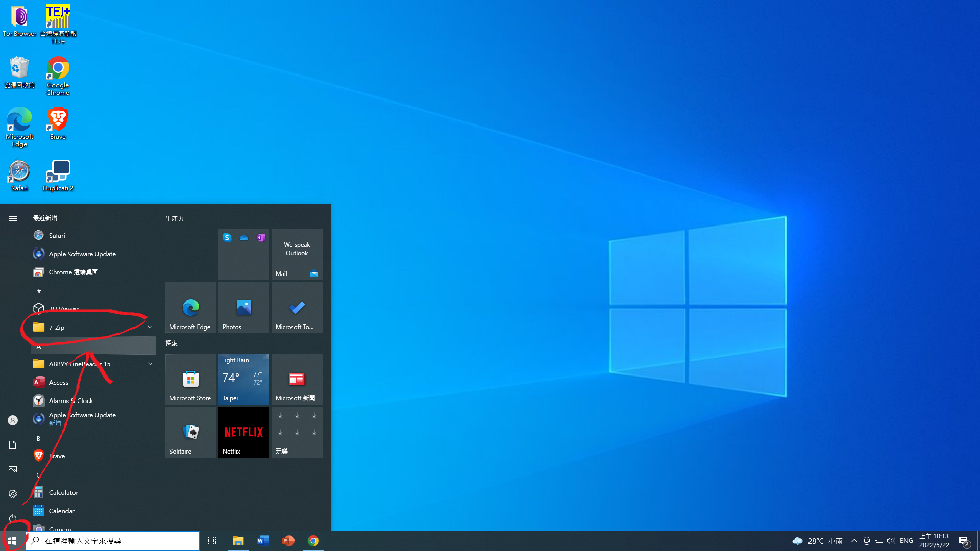Screen dimensions: 980x551
Task: Open Calculator from the app list
Action: pos(63,493)
